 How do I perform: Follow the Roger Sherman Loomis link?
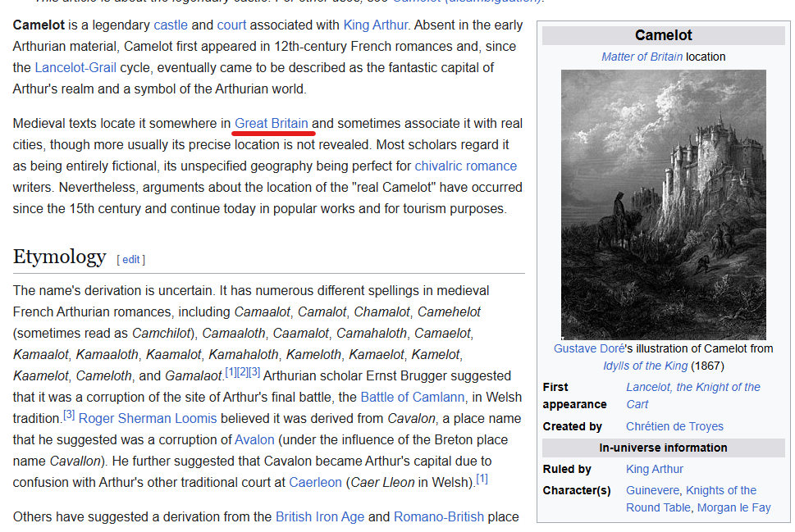coord(148,418)
